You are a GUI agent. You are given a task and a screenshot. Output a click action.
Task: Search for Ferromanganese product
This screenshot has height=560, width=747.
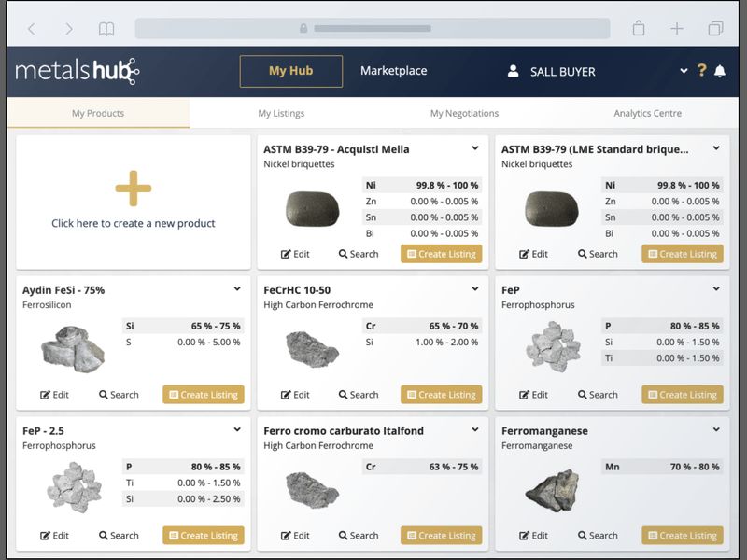coord(598,536)
